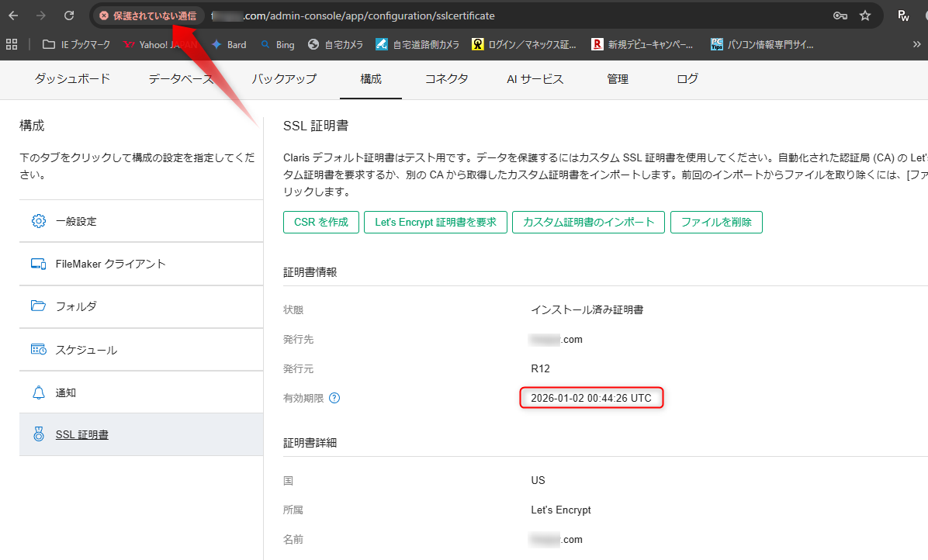The width and height of the screenshot is (928, 560).
Task: Click Let's Encrypt 証明書を要求 button
Action: click(435, 222)
